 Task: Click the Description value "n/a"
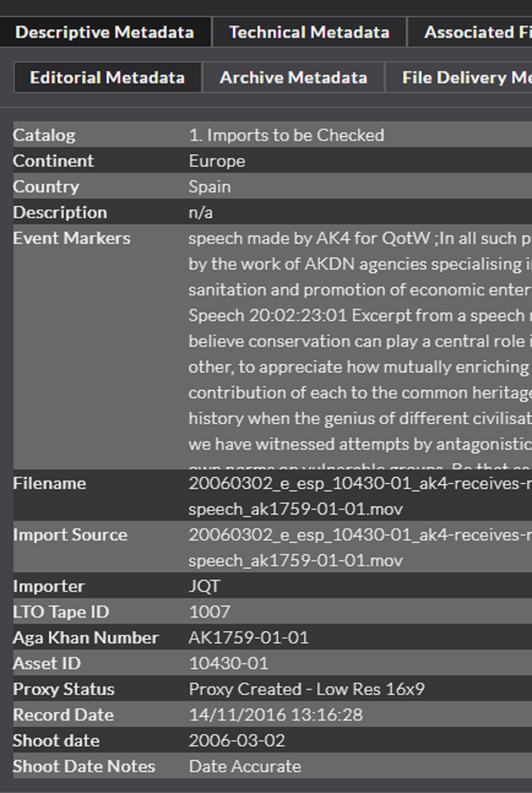click(x=200, y=213)
